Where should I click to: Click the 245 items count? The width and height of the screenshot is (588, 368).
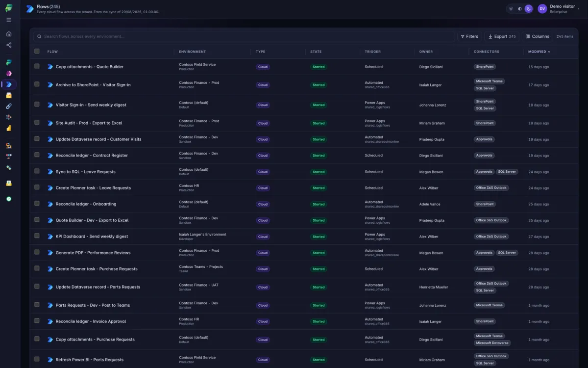tap(565, 36)
